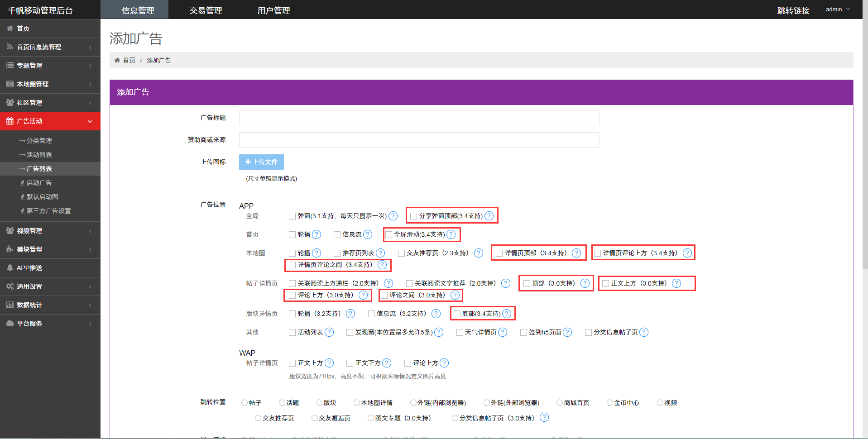Expand 专题管理 sidebar menu

pyautogui.click(x=50, y=66)
